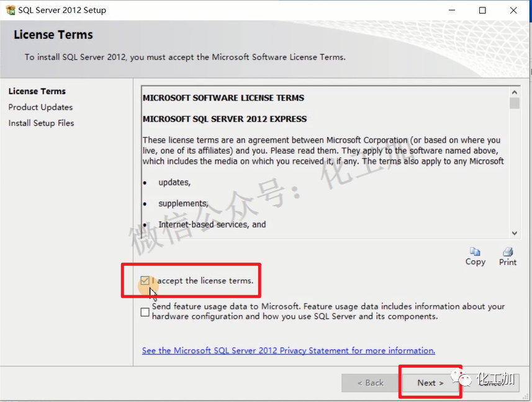Click the Next button
532x402 pixels.
[x=430, y=383]
